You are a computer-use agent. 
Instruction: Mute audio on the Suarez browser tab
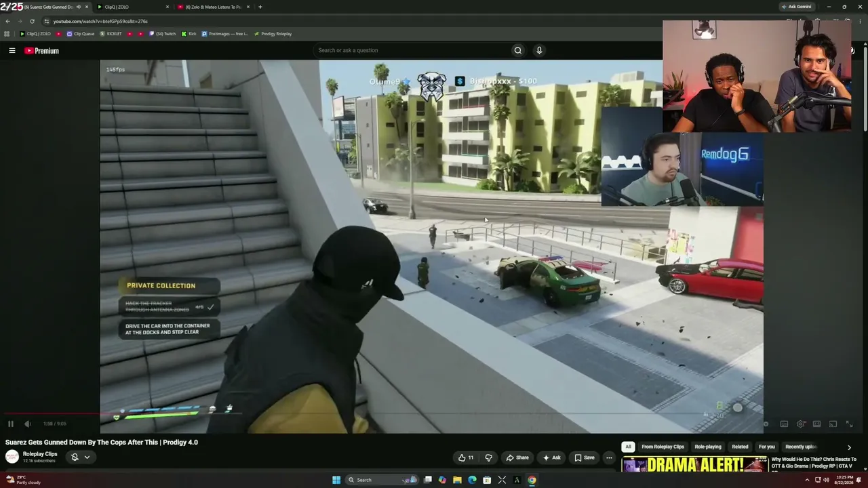[78, 7]
